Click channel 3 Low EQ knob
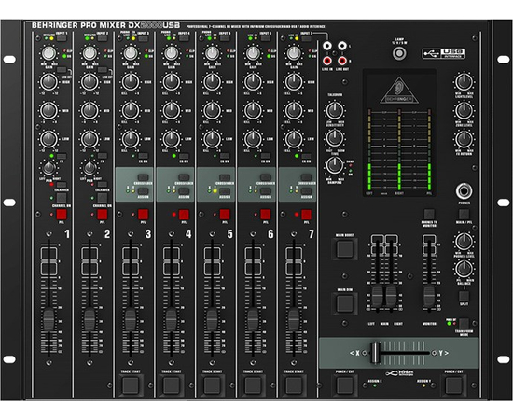The height and width of the screenshot is (420, 513). click(131, 139)
